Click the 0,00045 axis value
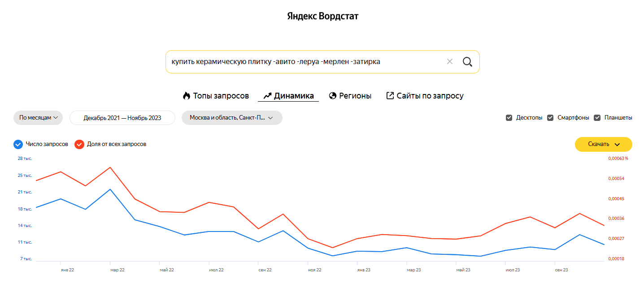 pyautogui.click(x=616, y=199)
